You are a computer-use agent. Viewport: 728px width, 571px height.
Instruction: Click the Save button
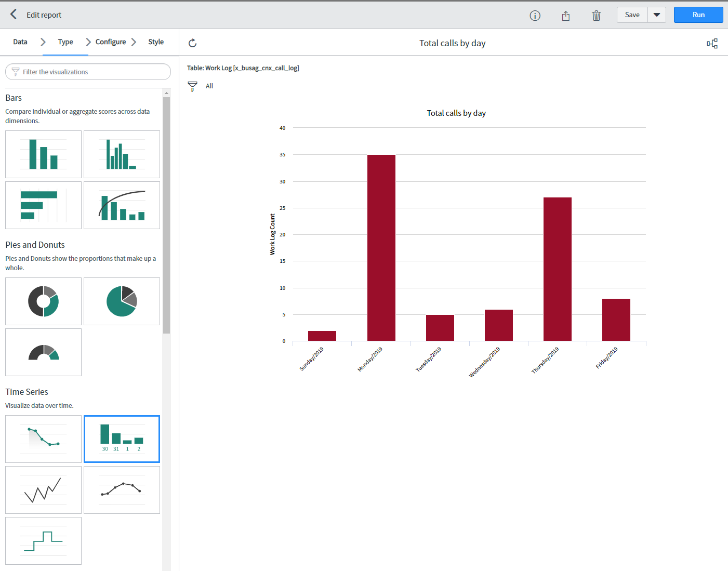[x=632, y=15]
